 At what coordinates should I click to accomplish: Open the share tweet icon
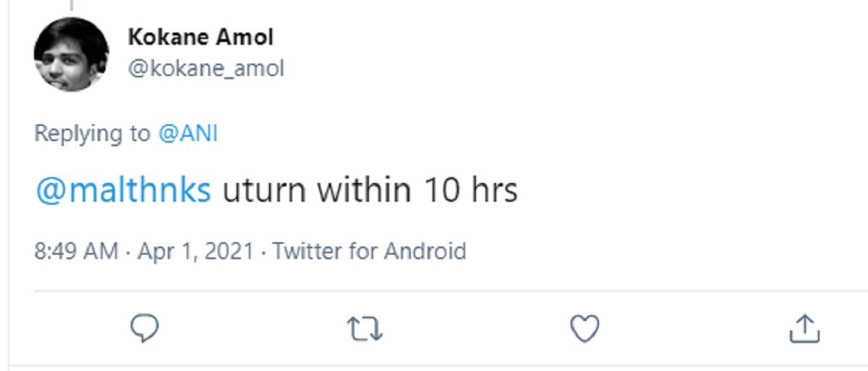(804, 329)
